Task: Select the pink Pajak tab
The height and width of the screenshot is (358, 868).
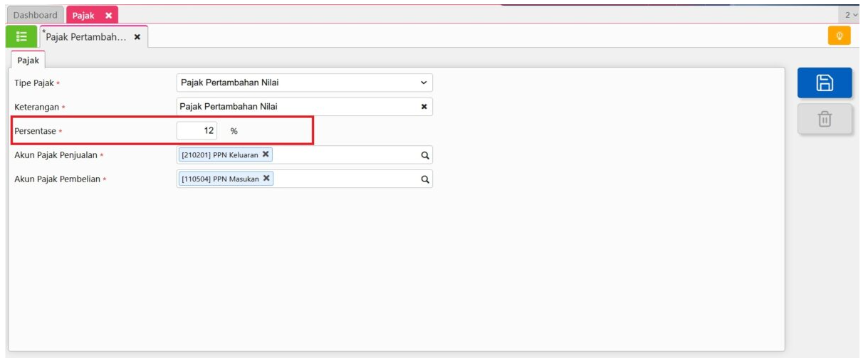Action: 92,15
